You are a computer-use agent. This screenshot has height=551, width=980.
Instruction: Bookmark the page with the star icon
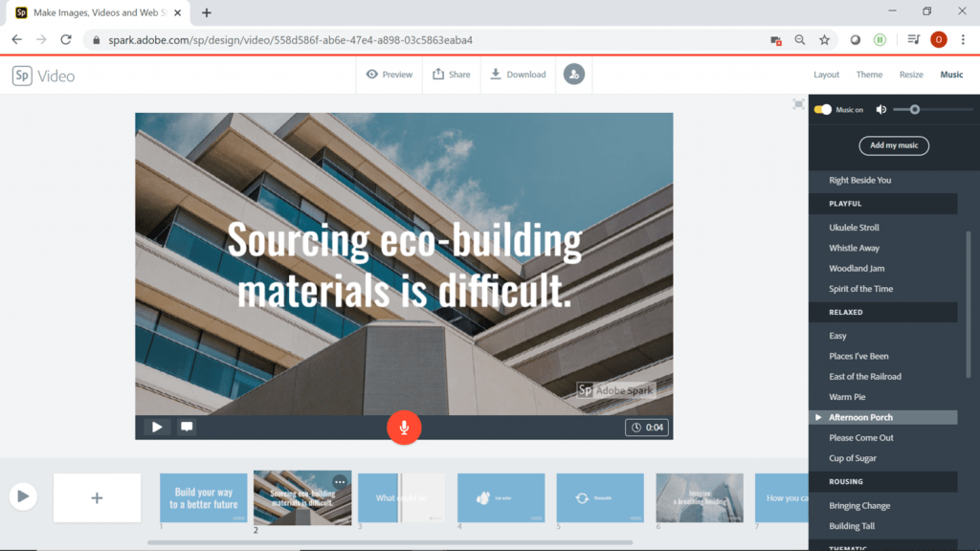[x=823, y=40]
